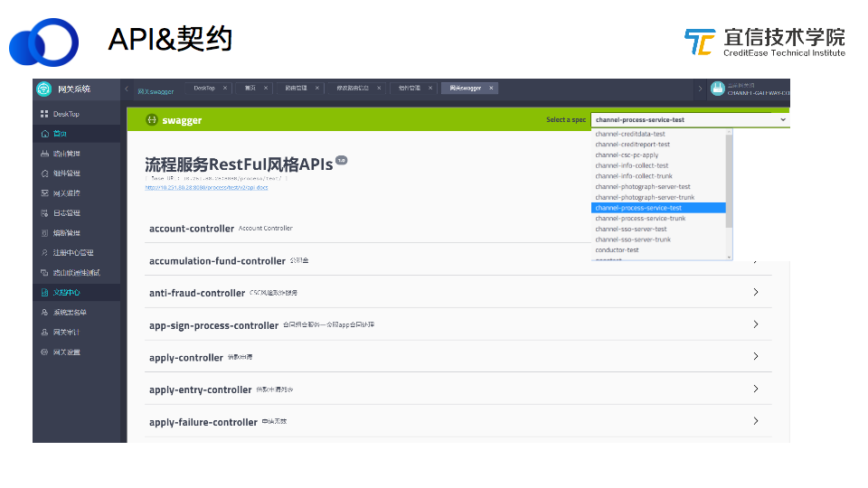The height and width of the screenshot is (488, 868).
Task: Click the 文档中心 document icon in sidebar
Action: tap(45, 292)
